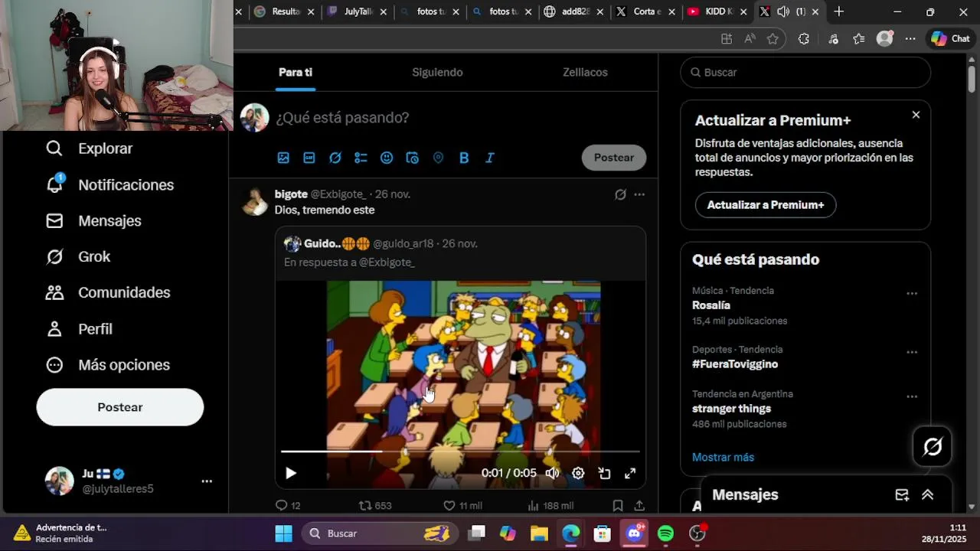Open Spotify from the taskbar
Screen dimensions: 980x551
click(x=665, y=533)
